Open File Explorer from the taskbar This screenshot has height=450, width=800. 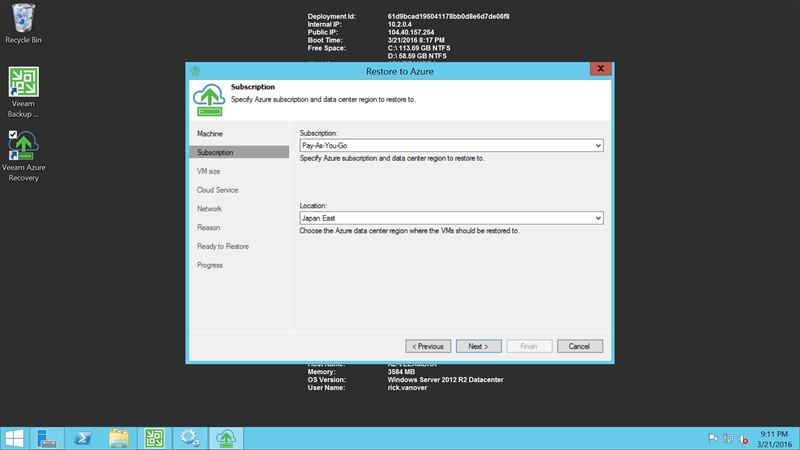pyautogui.click(x=118, y=437)
